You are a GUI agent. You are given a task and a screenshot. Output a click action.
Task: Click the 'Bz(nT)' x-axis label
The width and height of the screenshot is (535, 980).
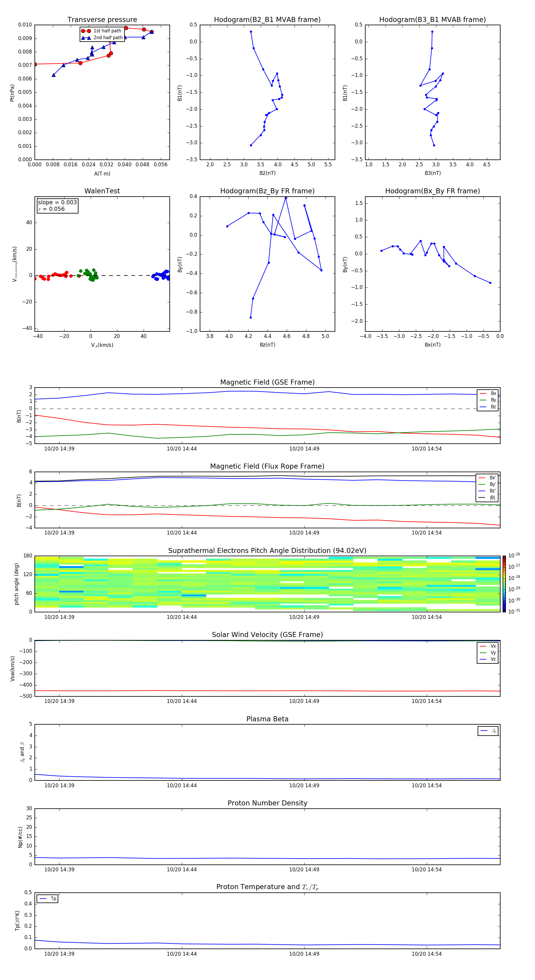click(267, 345)
